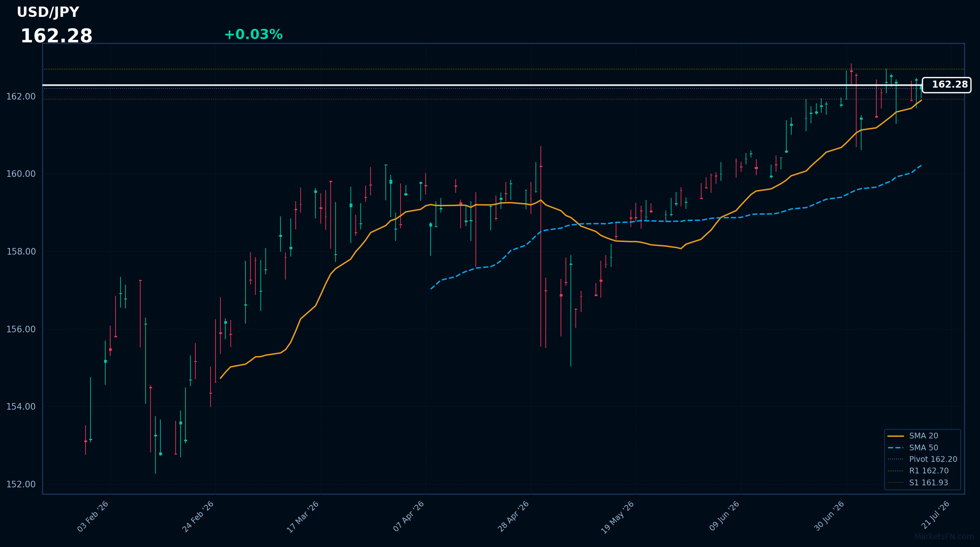Click the USD/JPY pair title

(48, 12)
